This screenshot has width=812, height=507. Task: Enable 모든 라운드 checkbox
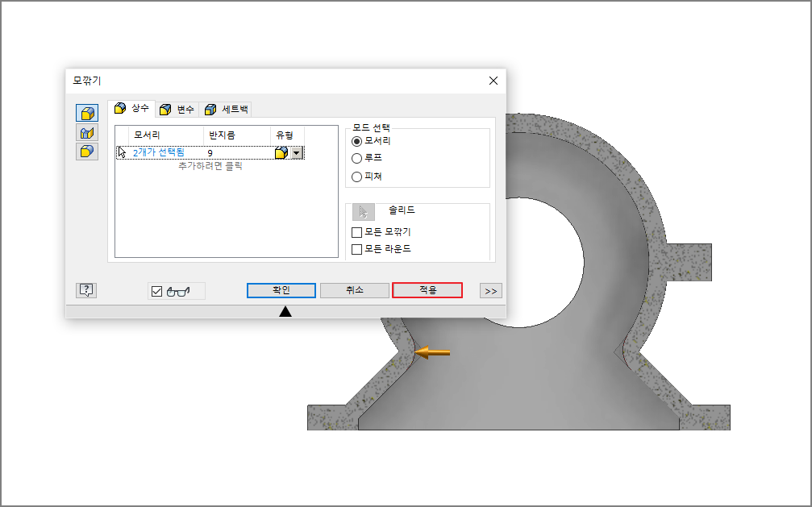point(356,249)
